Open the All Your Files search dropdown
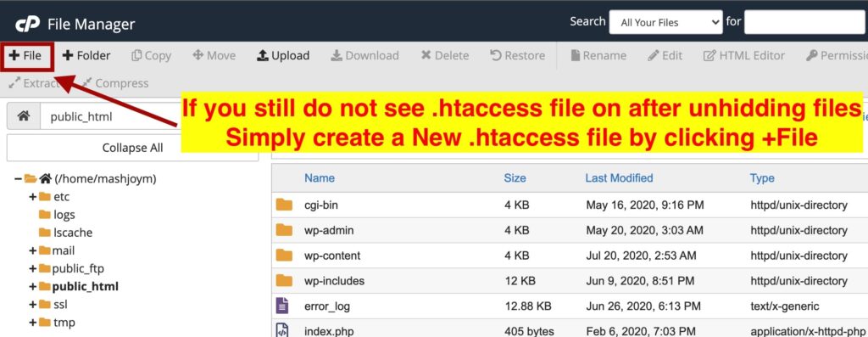Viewport: 868px width, 337px height. point(666,23)
